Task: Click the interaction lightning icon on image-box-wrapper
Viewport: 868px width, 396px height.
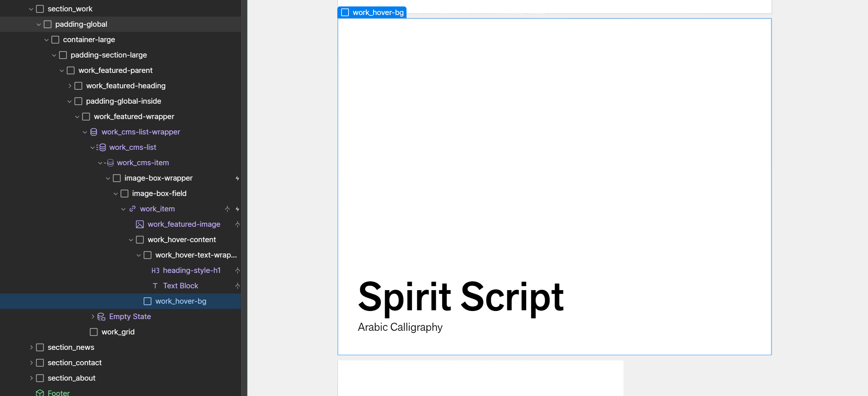Action: pos(237,178)
